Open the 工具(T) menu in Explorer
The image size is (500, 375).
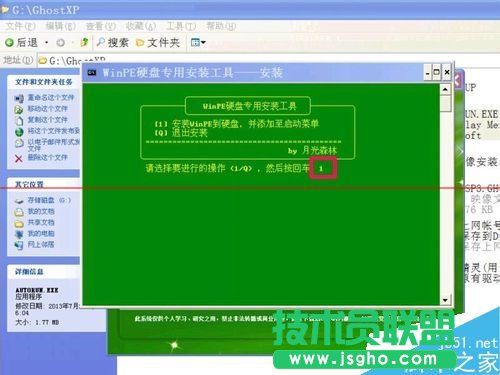pos(181,26)
